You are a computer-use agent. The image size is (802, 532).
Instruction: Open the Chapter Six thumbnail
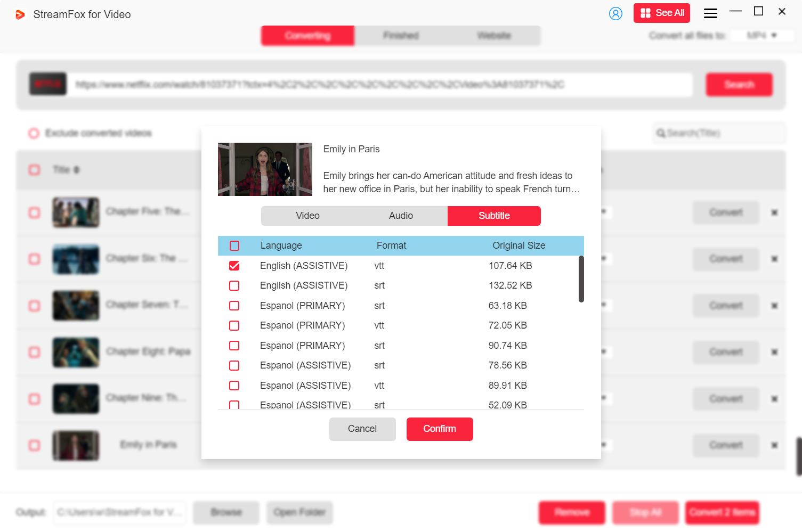(76, 259)
